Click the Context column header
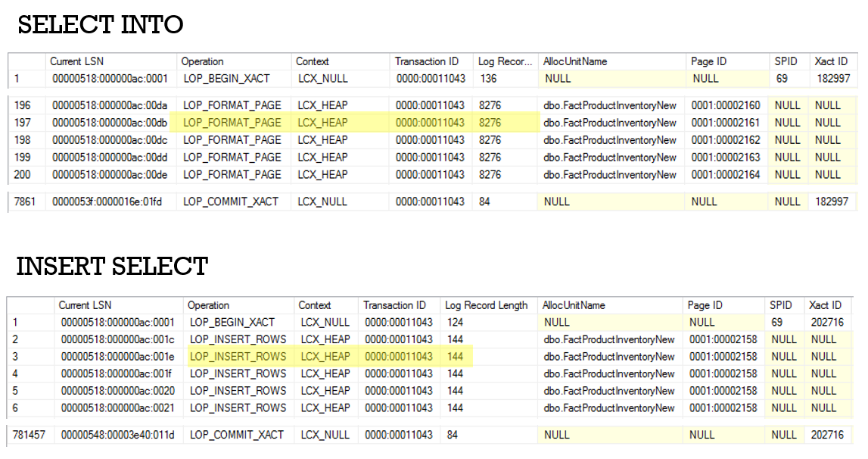868x459 pixels. click(x=313, y=61)
